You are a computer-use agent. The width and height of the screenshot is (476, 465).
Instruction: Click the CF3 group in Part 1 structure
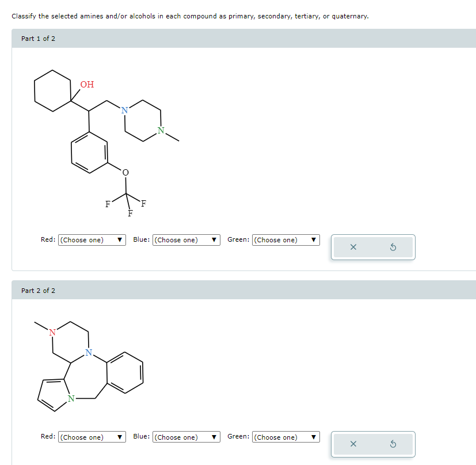[x=125, y=195]
